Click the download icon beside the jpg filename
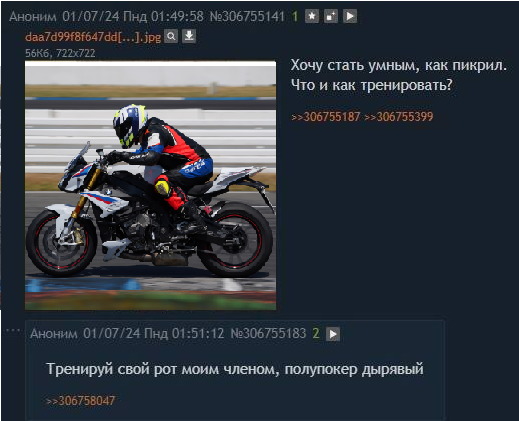The image size is (519, 421). (x=189, y=36)
